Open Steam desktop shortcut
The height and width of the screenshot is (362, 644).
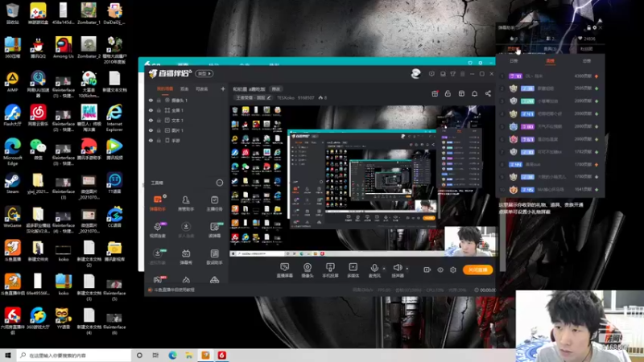pos(12,183)
